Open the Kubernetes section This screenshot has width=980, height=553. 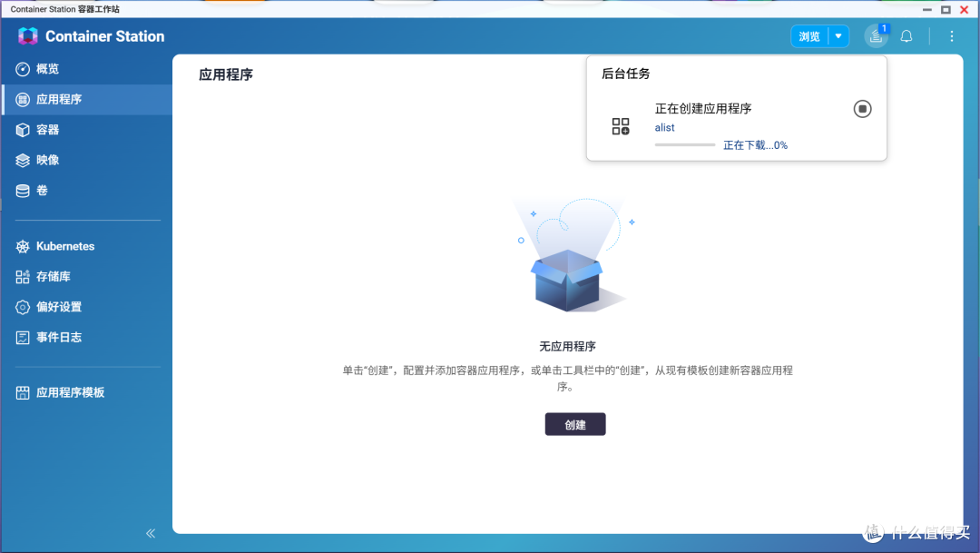coord(87,246)
